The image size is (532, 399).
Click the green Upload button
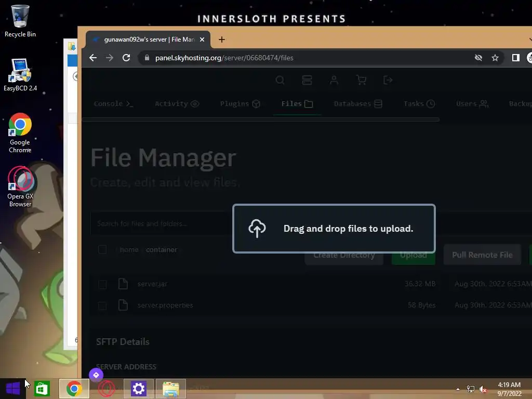[413, 255]
